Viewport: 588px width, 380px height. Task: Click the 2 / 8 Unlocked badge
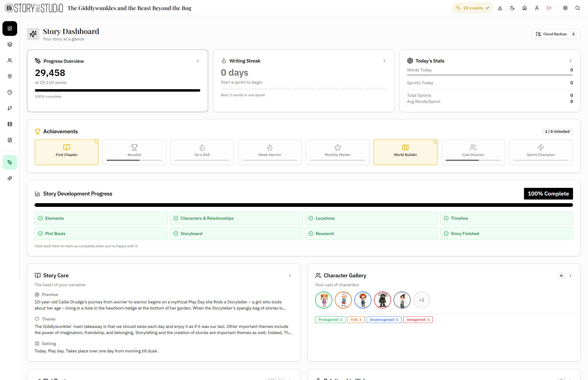pyautogui.click(x=557, y=131)
